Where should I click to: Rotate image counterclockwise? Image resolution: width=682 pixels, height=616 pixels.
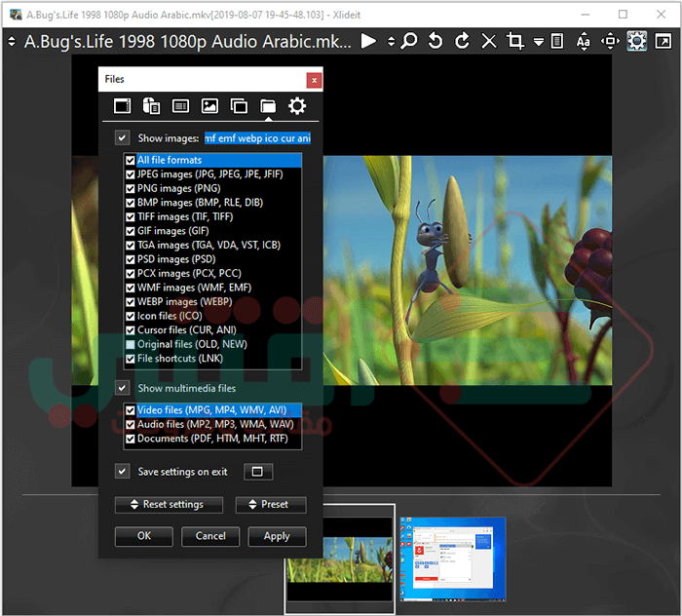tap(436, 42)
